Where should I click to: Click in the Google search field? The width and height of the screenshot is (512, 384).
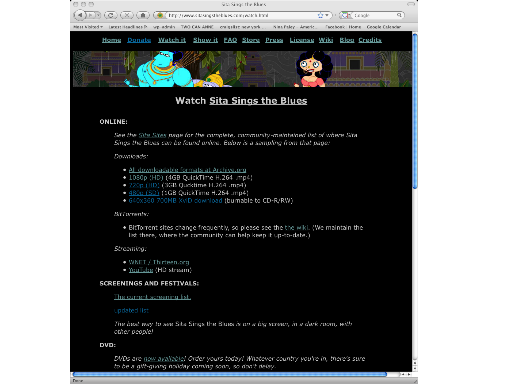click(x=374, y=15)
